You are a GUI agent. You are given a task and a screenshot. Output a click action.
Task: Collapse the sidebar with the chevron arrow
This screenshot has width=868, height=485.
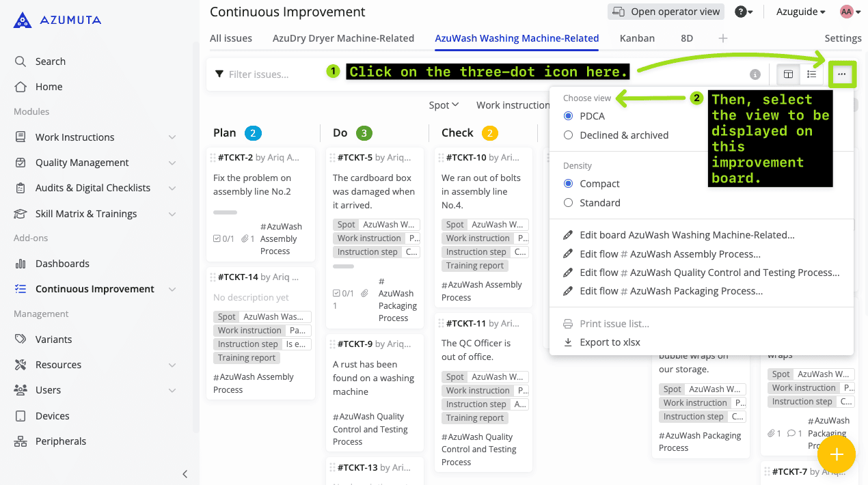185,474
